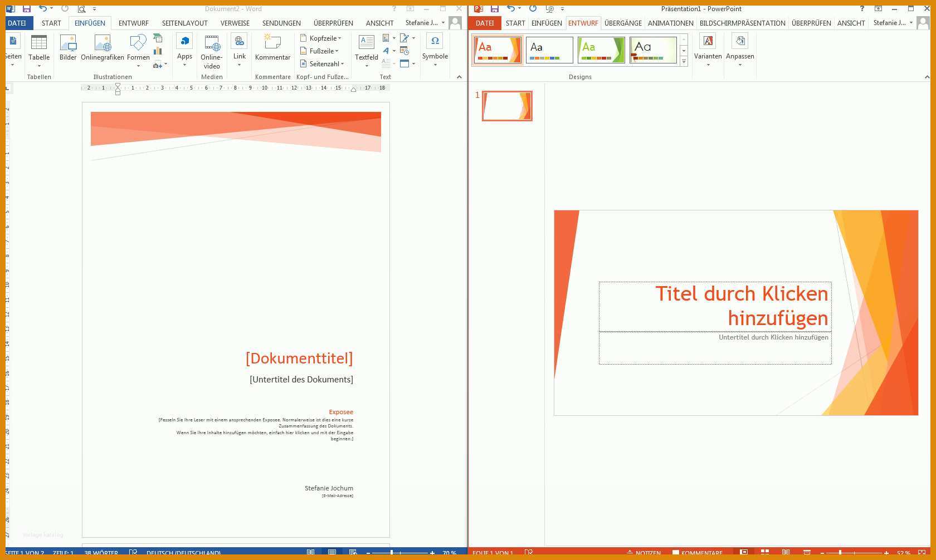Select the green Facet design thumbnail
The width and height of the screenshot is (936, 560).
point(601,50)
